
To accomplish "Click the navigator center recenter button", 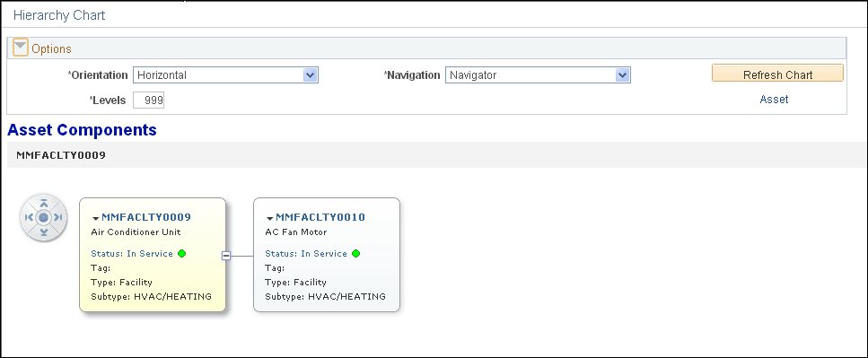I will coord(44,217).
